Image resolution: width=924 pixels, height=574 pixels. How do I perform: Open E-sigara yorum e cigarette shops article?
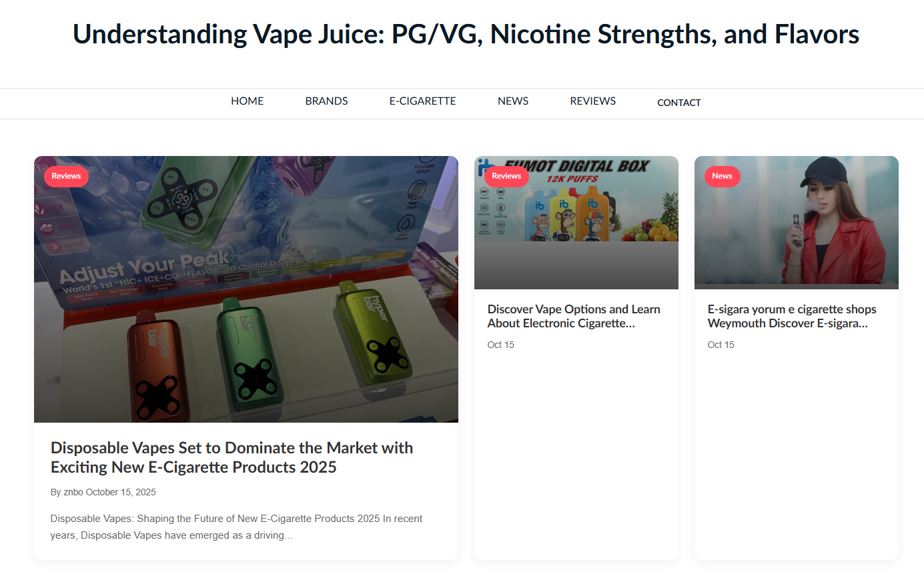tap(792, 316)
